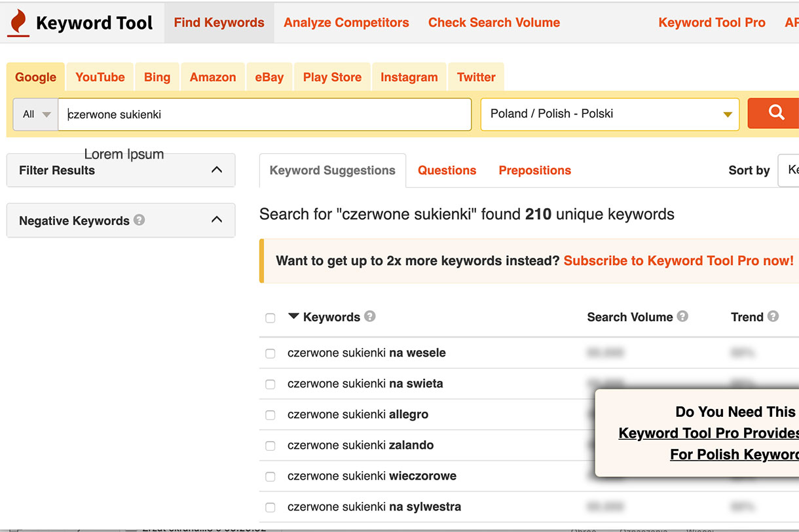The height and width of the screenshot is (532, 799).
Task: Open Keyword Tool Pro menu item
Action: 712,22
